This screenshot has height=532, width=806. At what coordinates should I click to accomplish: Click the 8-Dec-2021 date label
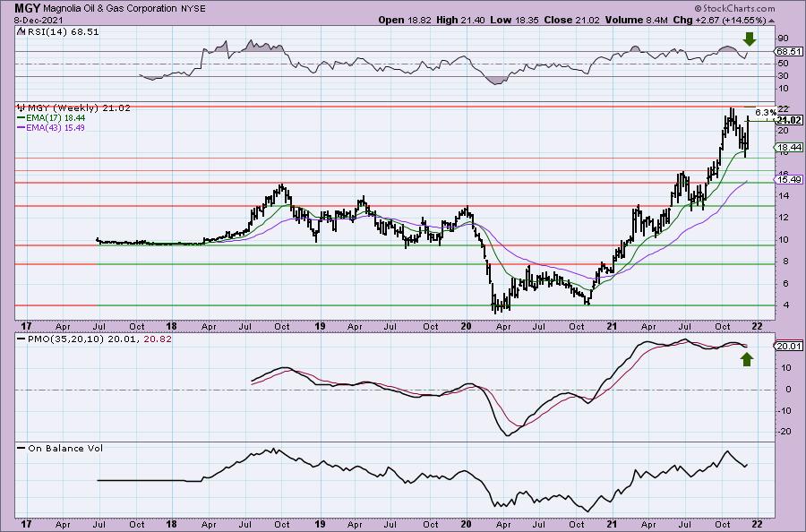(39, 20)
